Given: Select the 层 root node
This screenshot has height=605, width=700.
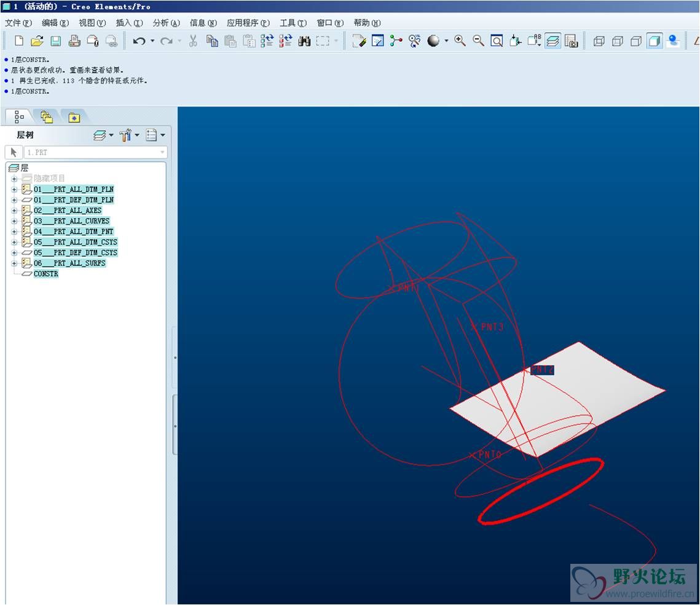Looking at the screenshot, I should tap(24, 168).
